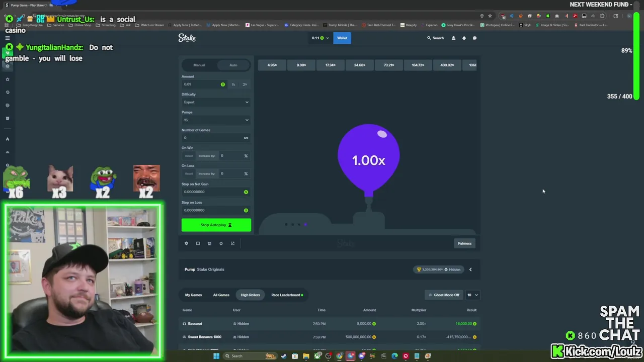This screenshot has height=362, width=644.
Task: Select the 400.02x multiplier chip
Action: 447,65
